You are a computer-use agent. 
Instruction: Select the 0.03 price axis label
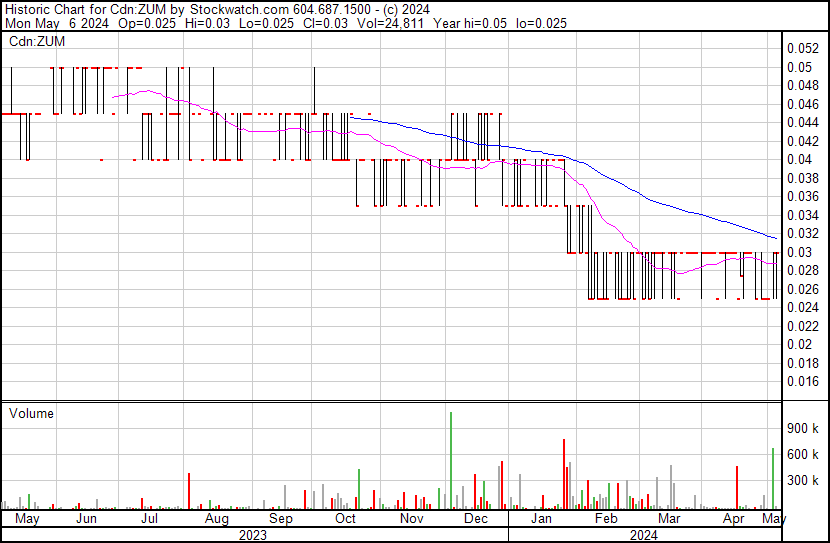coord(799,252)
